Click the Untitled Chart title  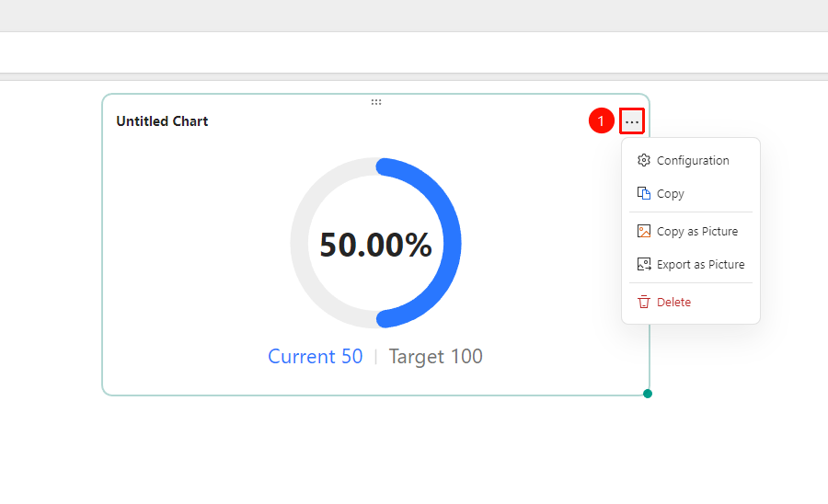tap(162, 121)
